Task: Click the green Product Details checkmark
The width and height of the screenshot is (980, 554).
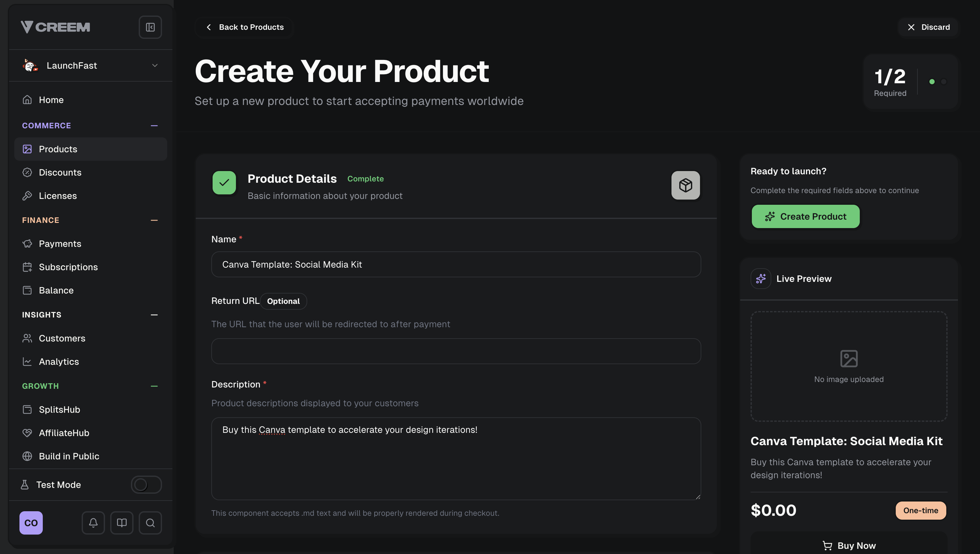Action: click(224, 183)
